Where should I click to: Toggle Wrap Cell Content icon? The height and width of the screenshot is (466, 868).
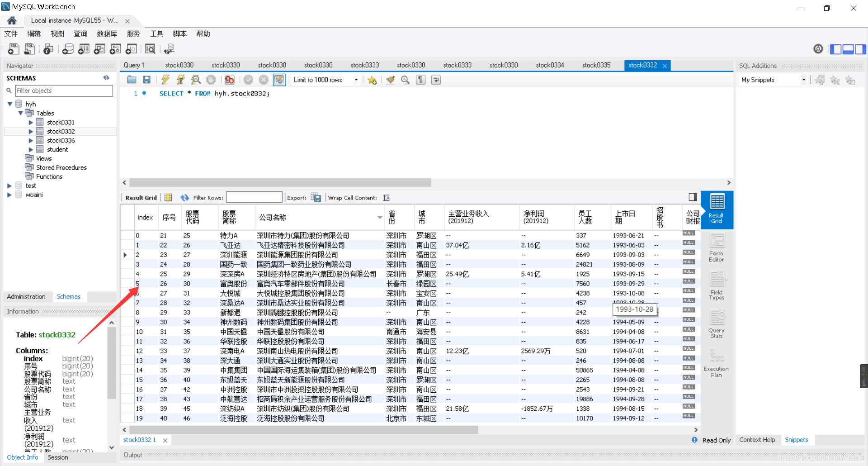[386, 198]
